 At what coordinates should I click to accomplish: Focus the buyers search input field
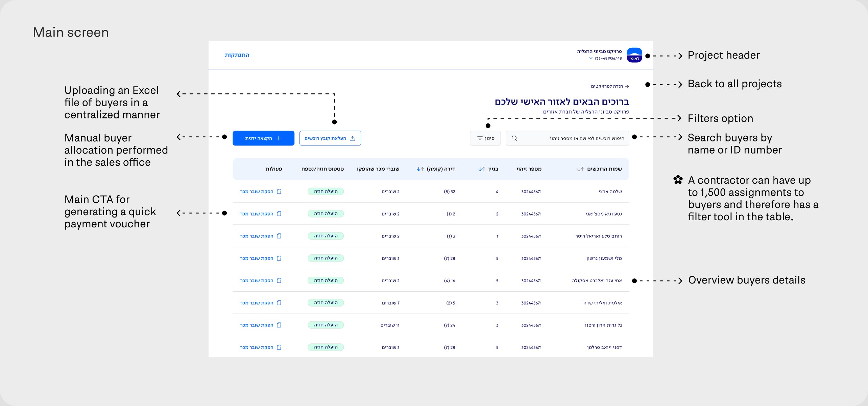(567, 138)
